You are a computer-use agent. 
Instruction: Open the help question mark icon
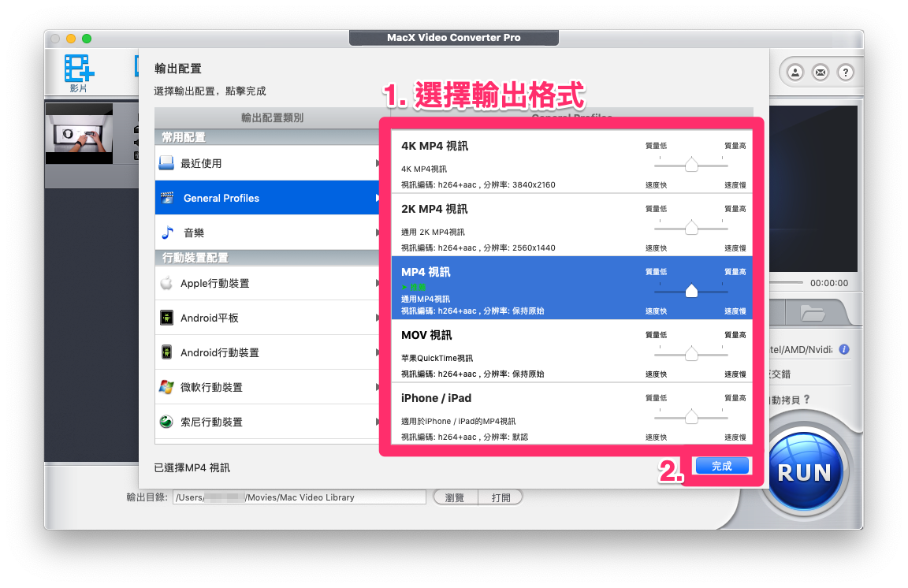pyautogui.click(x=846, y=73)
